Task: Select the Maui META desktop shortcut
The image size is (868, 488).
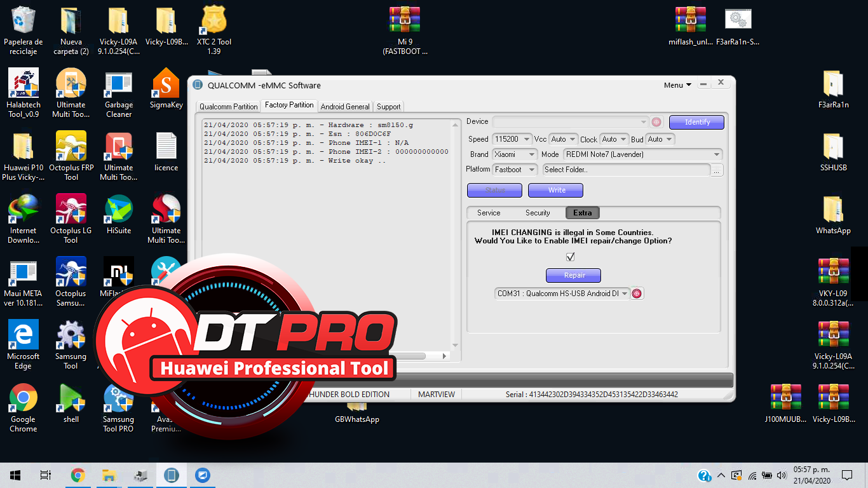Action: 24,282
